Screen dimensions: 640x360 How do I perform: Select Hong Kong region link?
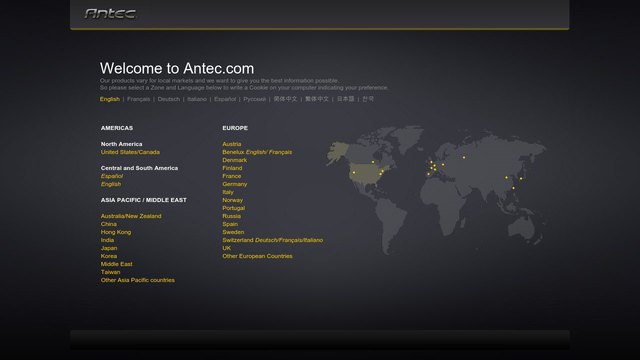[x=116, y=232]
